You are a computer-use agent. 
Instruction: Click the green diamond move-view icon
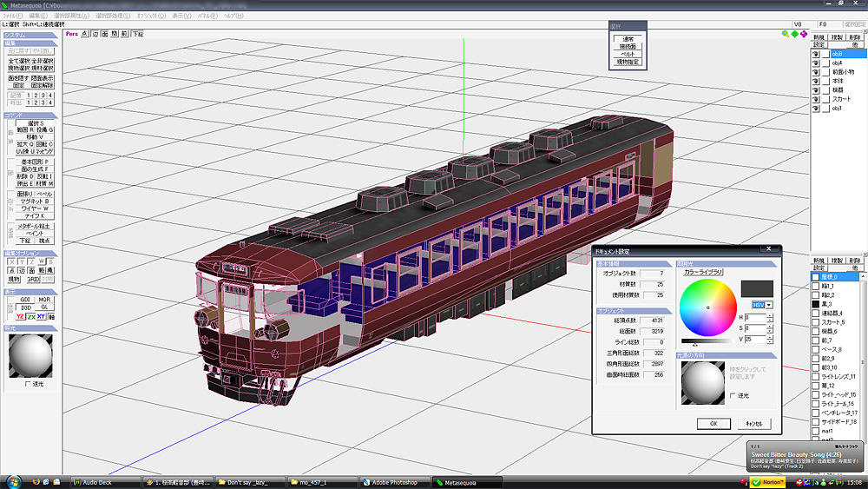pos(795,34)
